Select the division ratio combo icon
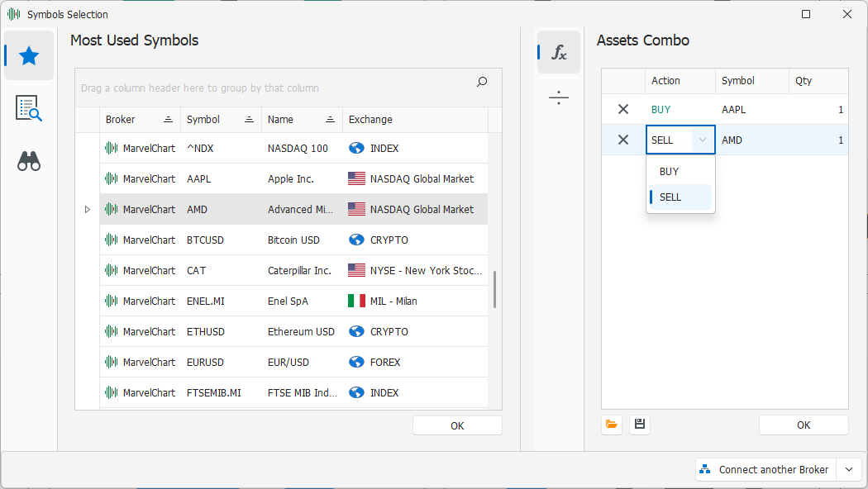Viewport: 868px width, 489px height. (x=559, y=98)
